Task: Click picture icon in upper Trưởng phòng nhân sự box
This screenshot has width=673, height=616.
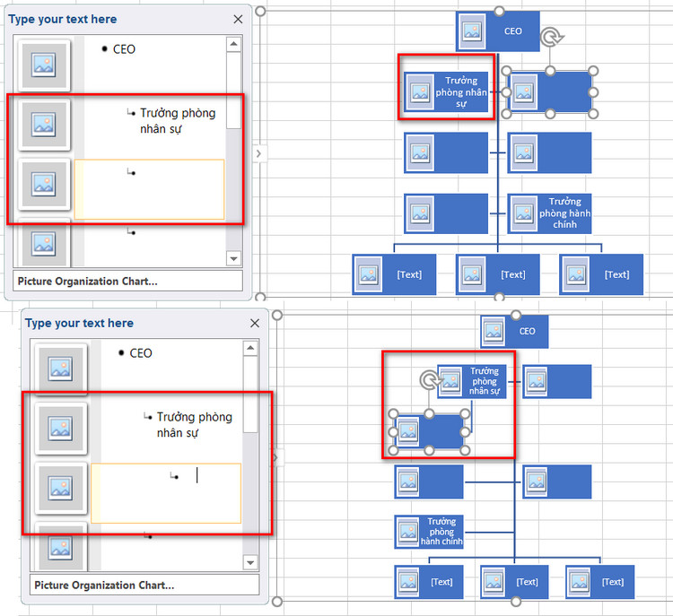Action: click(x=420, y=91)
